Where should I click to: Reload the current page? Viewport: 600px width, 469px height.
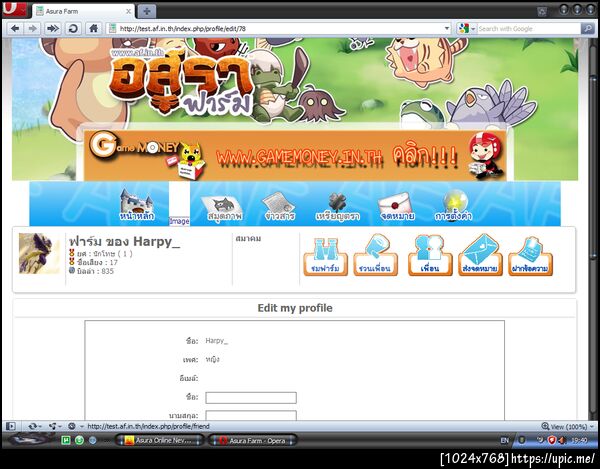(73, 28)
